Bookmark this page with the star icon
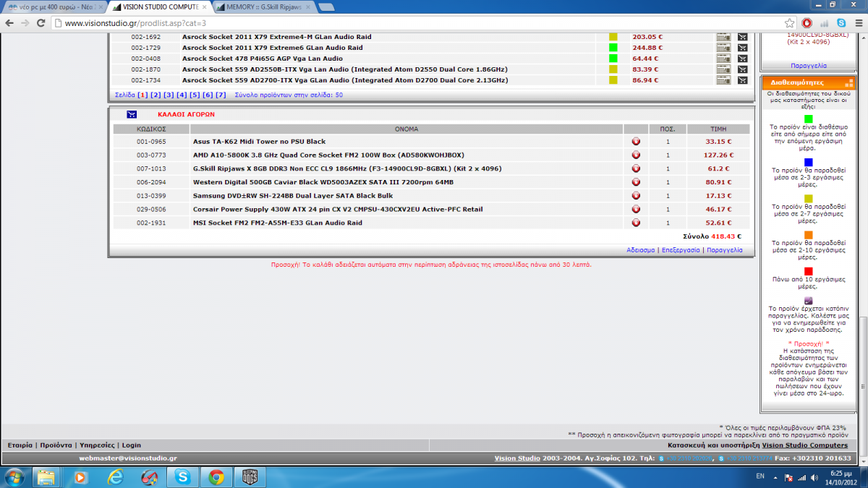This screenshot has height=488, width=868. (790, 23)
